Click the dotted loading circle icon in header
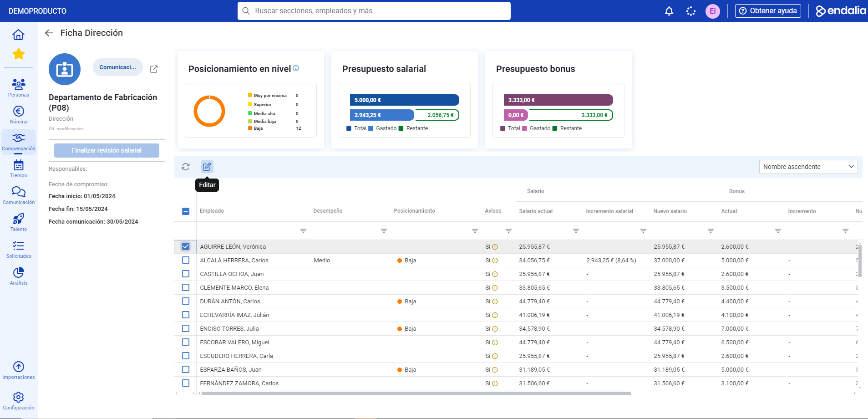 click(691, 11)
